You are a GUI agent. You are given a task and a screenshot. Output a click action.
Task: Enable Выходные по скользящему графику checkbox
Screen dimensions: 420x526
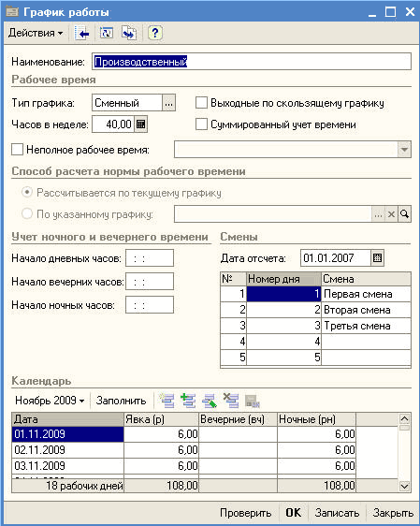tap(201, 103)
